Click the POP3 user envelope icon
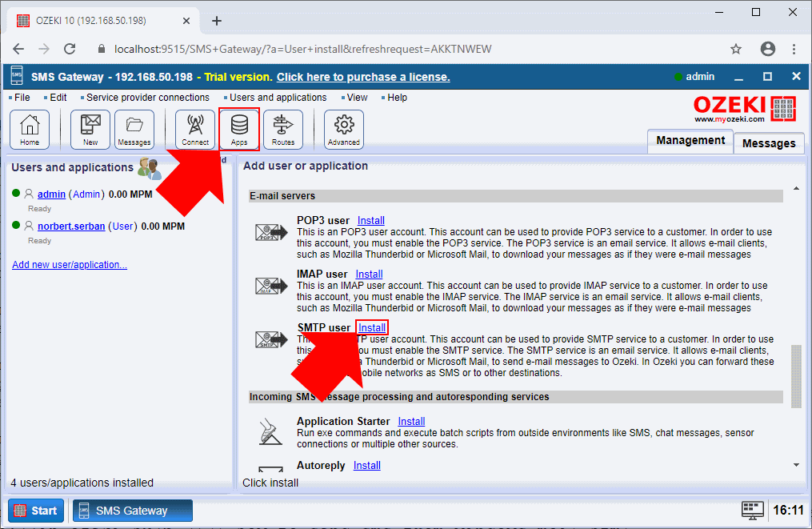This screenshot has width=812, height=529. 271,232
